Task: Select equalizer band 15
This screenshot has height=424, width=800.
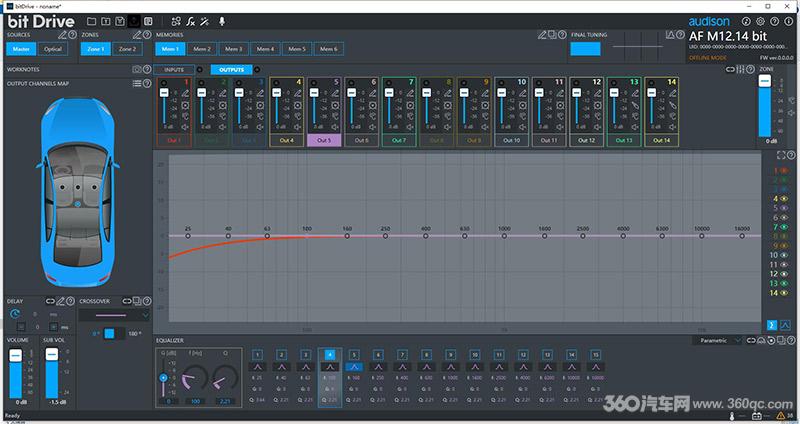Action: pos(595,355)
